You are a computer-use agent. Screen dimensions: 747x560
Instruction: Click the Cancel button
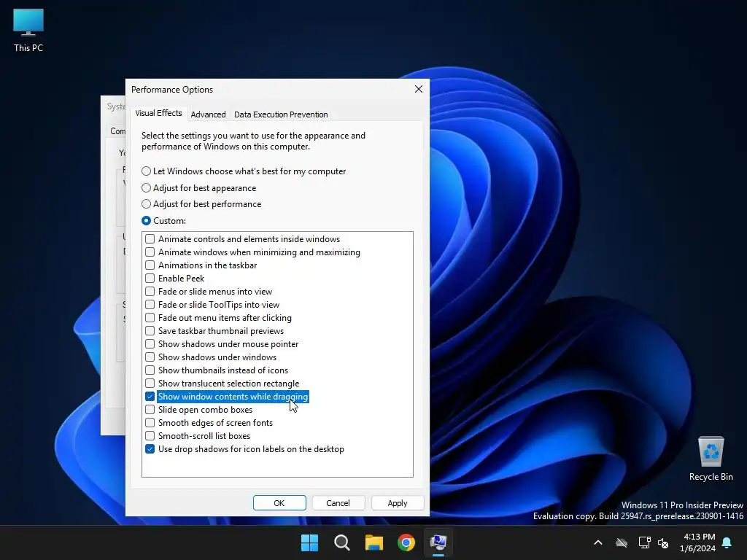click(x=338, y=503)
